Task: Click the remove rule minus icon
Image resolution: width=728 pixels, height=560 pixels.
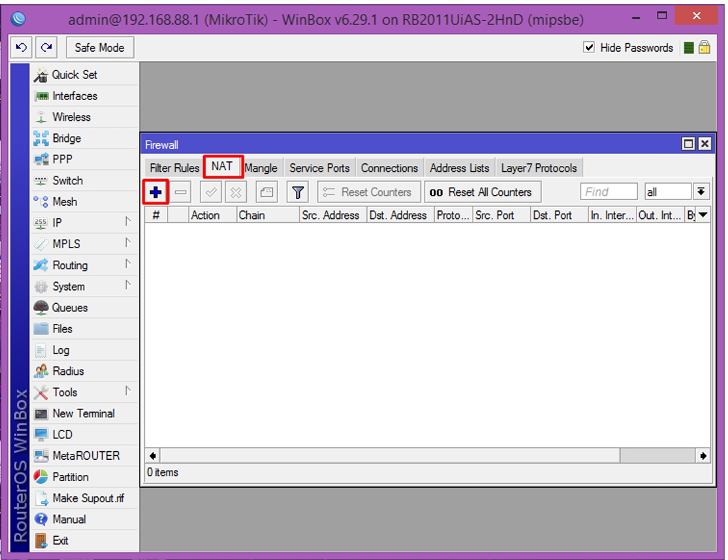Action: (x=181, y=192)
